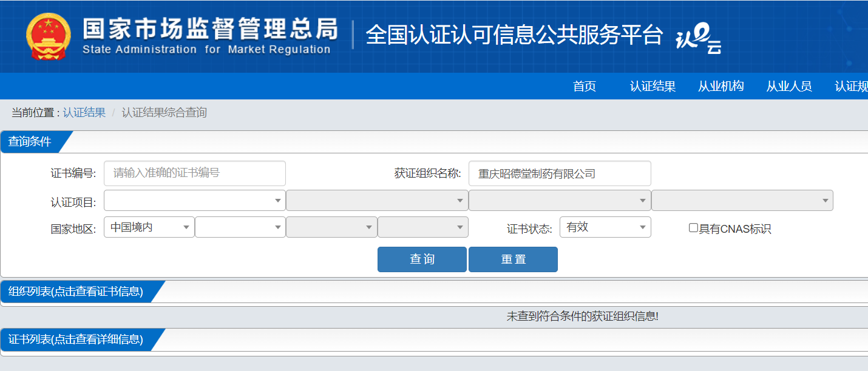Select the 查询条件 section tab
The width and height of the screenshot is (868, 371).
coord(33,142)
